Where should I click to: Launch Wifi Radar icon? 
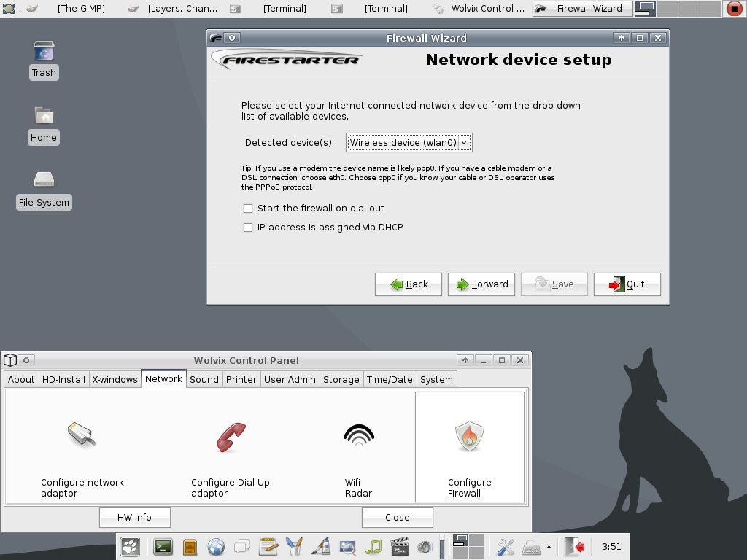coord(359,435)
